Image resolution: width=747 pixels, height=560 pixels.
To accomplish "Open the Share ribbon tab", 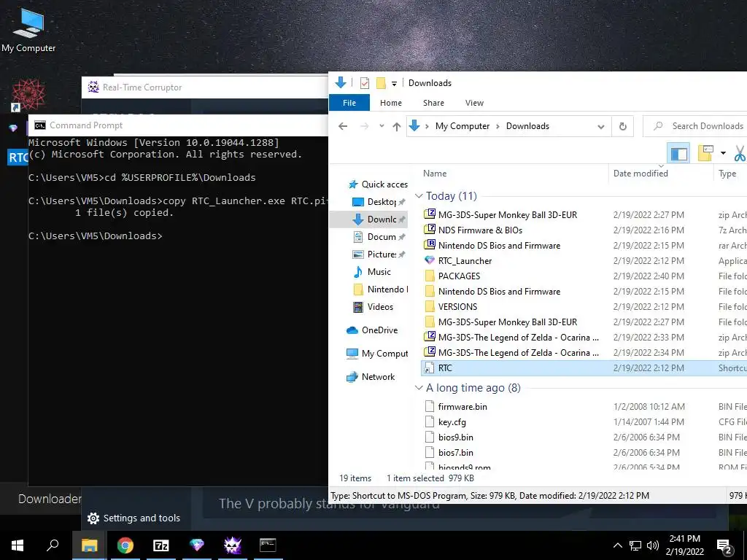I will coord(433,103).
